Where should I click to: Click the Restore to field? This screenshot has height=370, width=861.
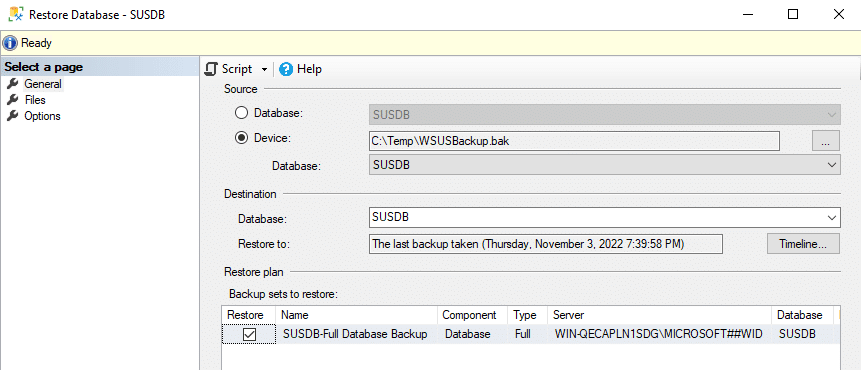[546, 244]
